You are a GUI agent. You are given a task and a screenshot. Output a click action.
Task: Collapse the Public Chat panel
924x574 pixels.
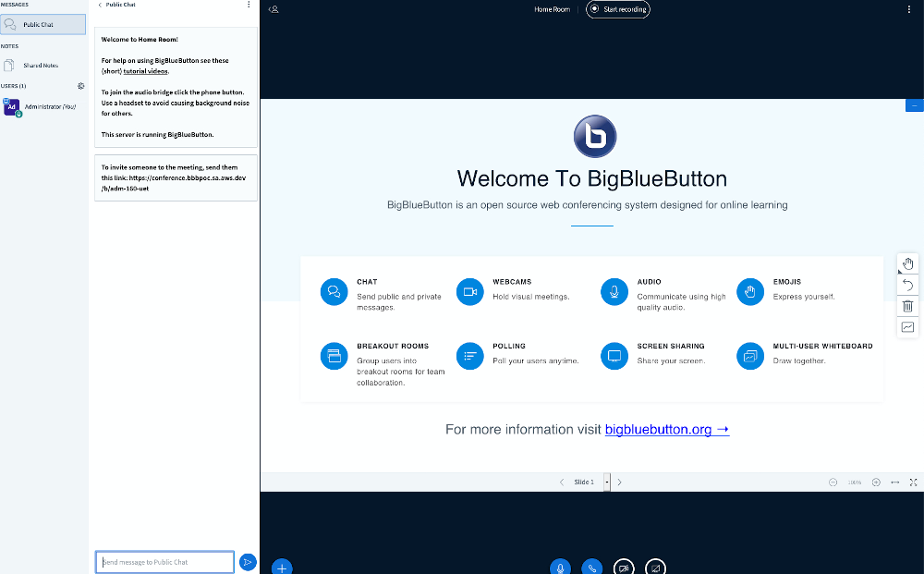tap(101, 5)
